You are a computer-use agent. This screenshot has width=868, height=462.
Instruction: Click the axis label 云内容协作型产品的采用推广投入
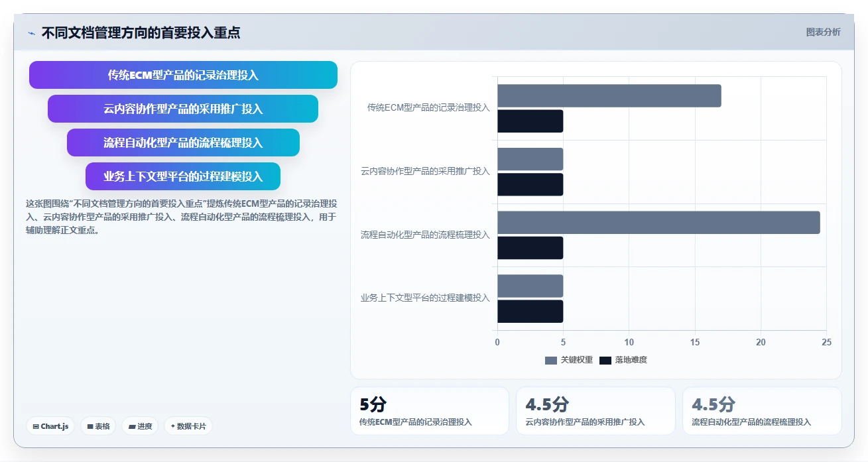pos(425,171)
